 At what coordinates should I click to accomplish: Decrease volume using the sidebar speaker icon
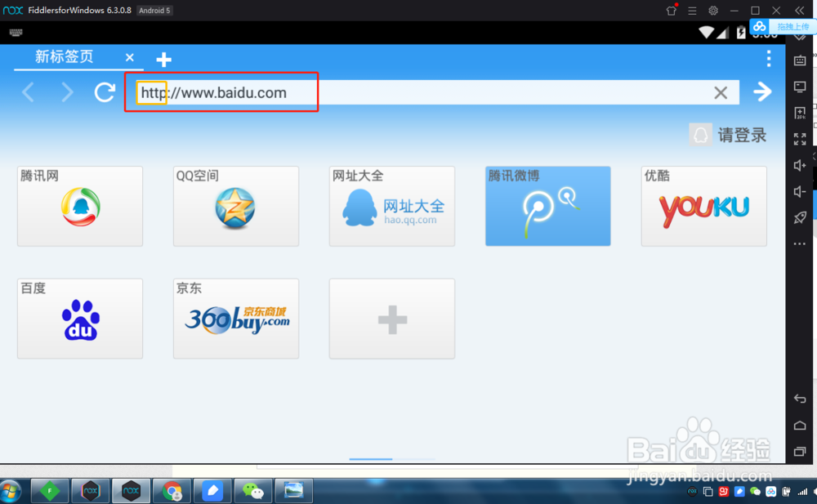tap(800, 191)
